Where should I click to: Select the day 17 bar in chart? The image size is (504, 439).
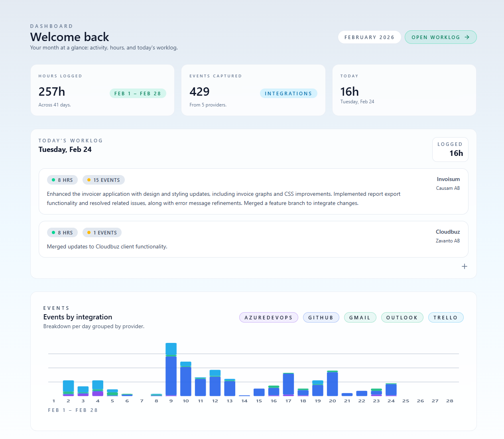(288, 384)
